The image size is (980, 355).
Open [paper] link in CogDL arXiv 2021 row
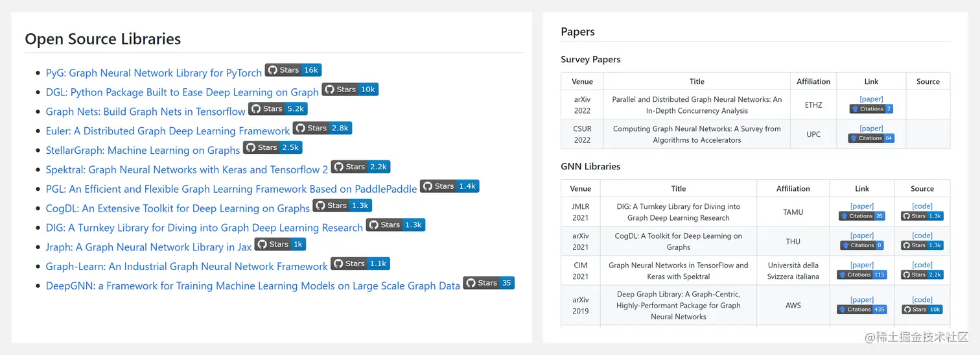[x=862, y=236]
